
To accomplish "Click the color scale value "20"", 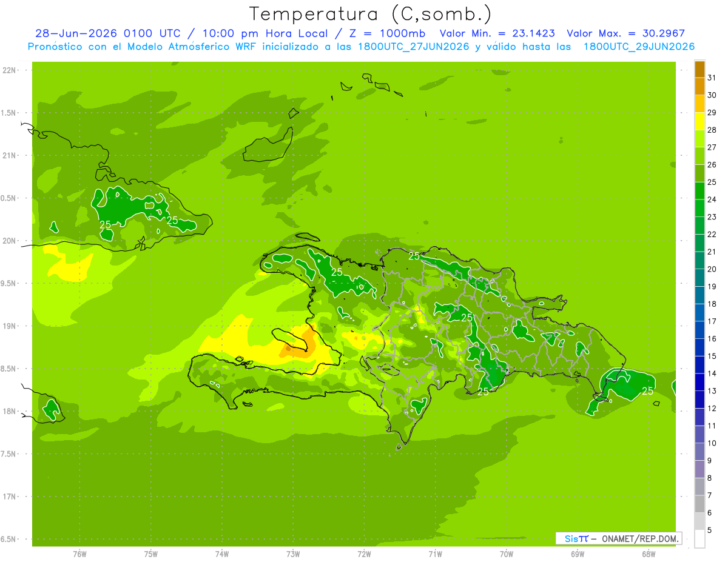I will click(x=712, y=269).
